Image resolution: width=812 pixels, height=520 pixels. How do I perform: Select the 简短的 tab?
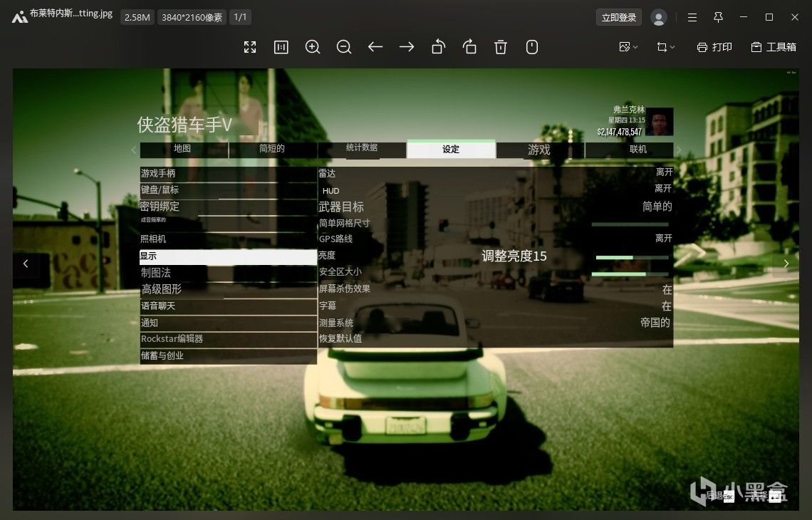pyautogui.click(x=272, y=149)
